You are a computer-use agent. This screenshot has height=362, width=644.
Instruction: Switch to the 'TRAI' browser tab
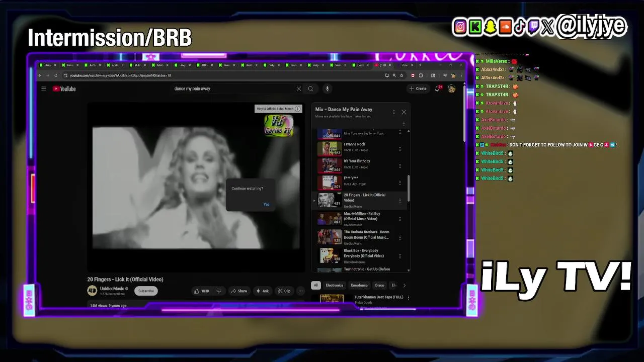point(204,65)
